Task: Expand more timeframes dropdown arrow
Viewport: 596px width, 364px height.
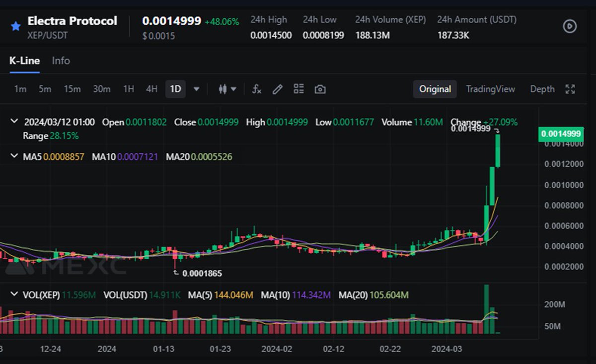Action: pyautogui.click(x=196, y=89)
